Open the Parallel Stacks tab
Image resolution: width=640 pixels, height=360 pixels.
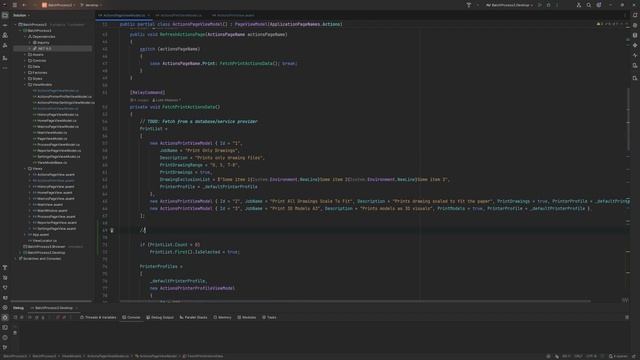point(193,317)
